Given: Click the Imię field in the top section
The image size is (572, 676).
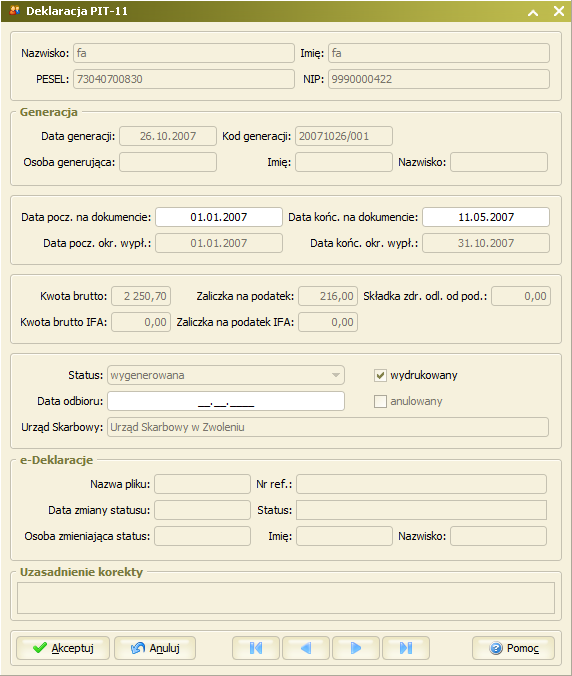Looking at the screenshot, I should point(439,53).
